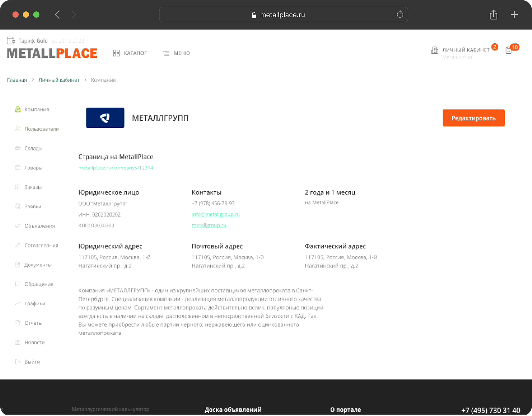Open Пользователи in the sidebar
532x416 pixels.
pyautogui.click(x=41, y=129)
